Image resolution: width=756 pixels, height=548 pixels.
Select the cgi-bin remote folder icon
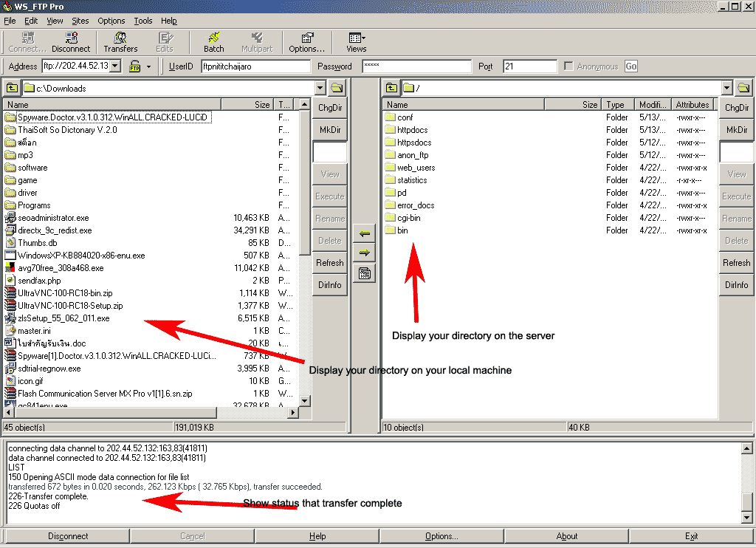[390, 218]
